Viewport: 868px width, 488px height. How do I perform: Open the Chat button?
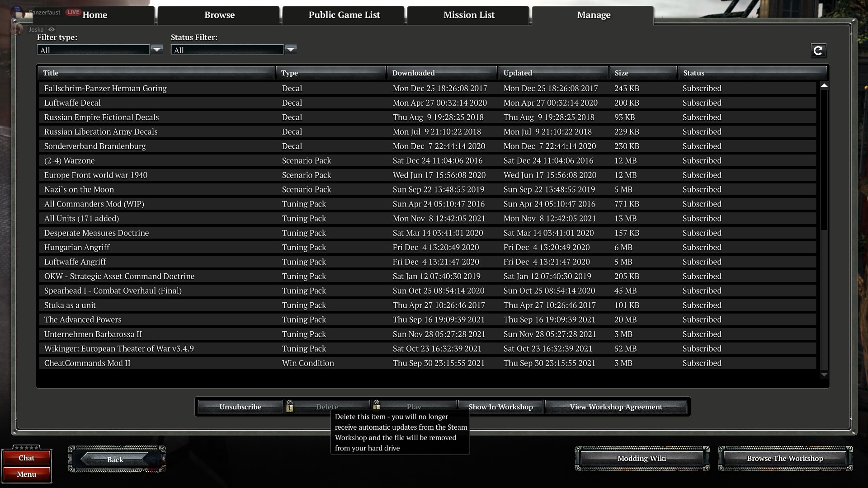tap(27, 458)
